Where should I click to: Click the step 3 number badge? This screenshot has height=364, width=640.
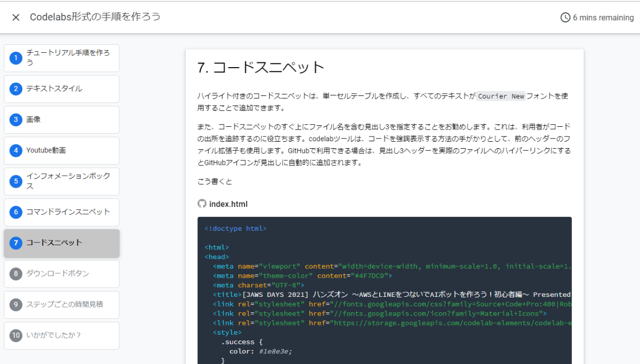16,120
